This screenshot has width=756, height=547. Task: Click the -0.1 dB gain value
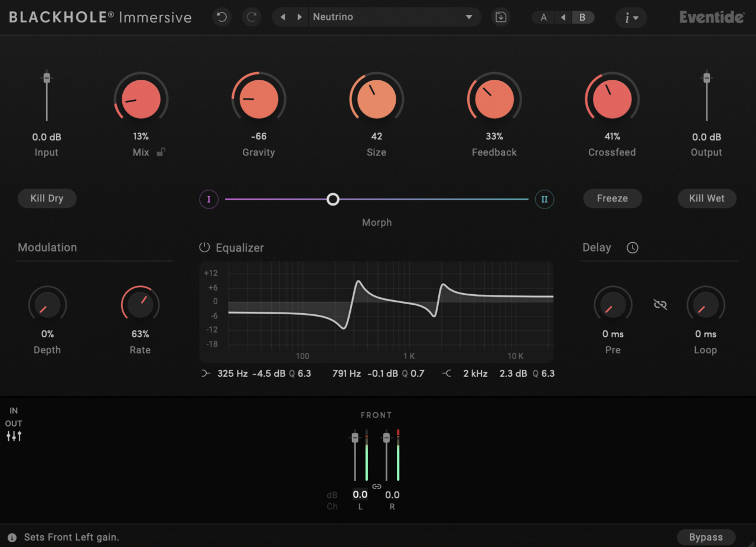tap(383, 373)
